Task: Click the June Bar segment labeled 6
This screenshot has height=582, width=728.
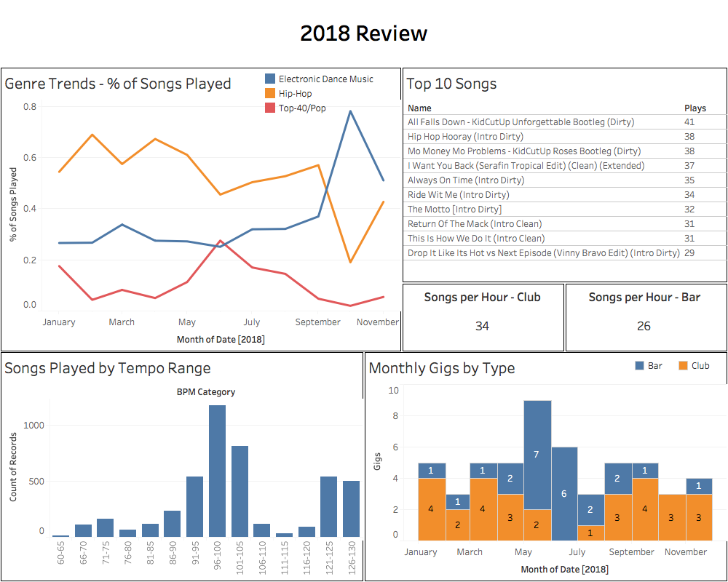Action: (565, 494)
